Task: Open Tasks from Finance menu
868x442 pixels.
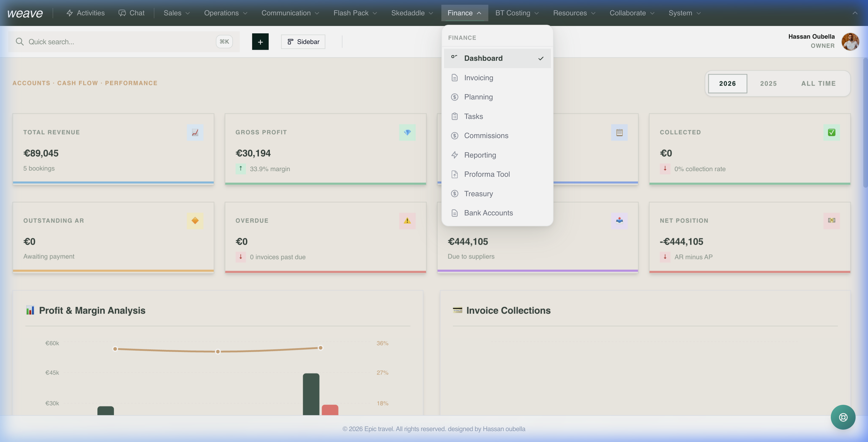Action: (x=497, y=117)
